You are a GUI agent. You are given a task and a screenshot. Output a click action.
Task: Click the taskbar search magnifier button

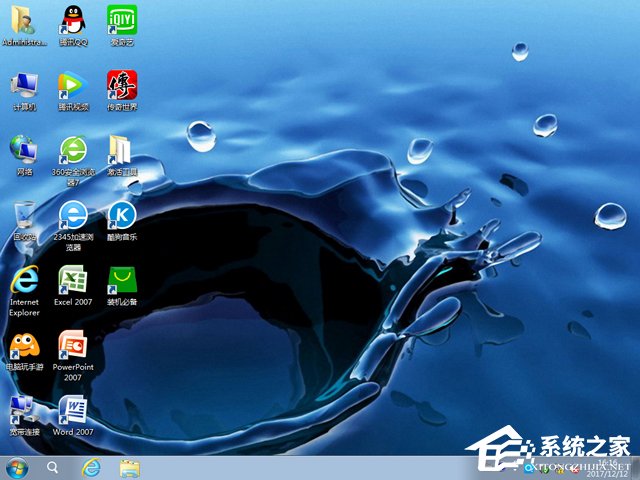point(52,467)
